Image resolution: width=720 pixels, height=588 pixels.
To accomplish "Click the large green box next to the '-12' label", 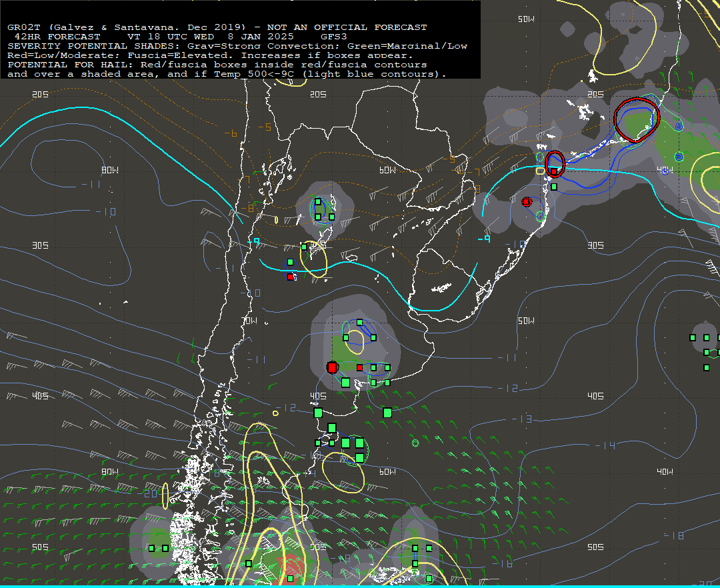I will tap(318, 413).
